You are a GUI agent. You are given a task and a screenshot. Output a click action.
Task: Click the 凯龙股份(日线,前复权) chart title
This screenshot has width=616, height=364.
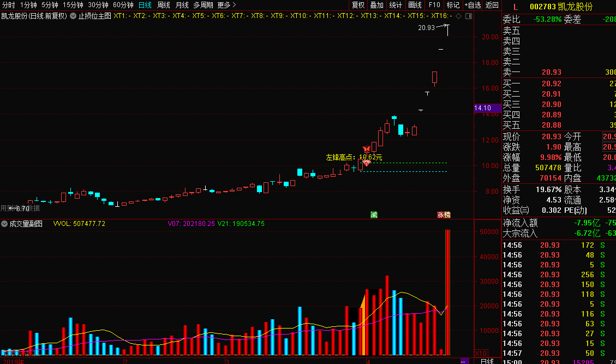click(34, 16)
